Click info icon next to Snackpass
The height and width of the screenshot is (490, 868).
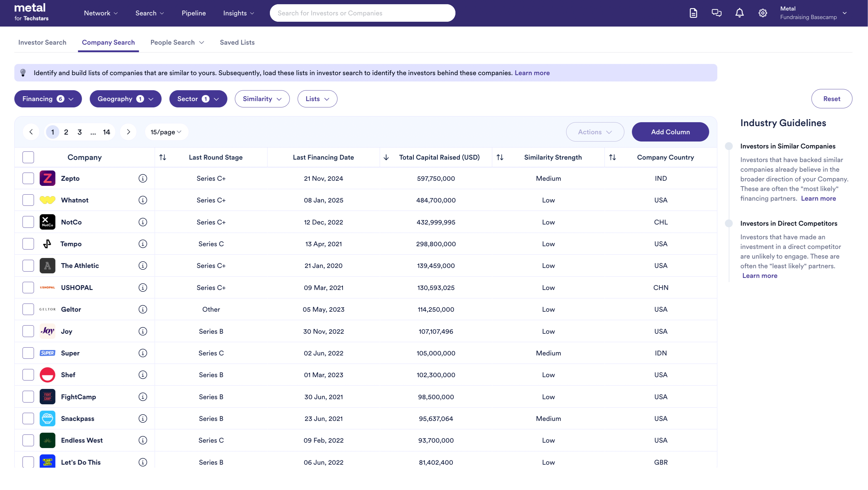point(143,418)
